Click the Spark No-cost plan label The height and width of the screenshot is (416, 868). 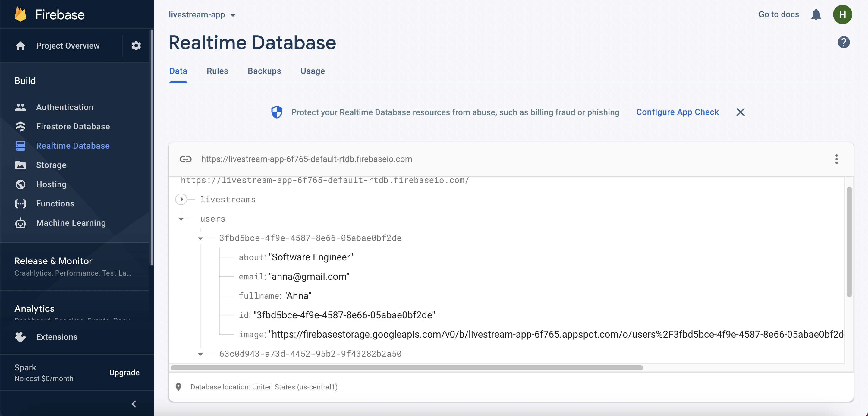(44, 373)
